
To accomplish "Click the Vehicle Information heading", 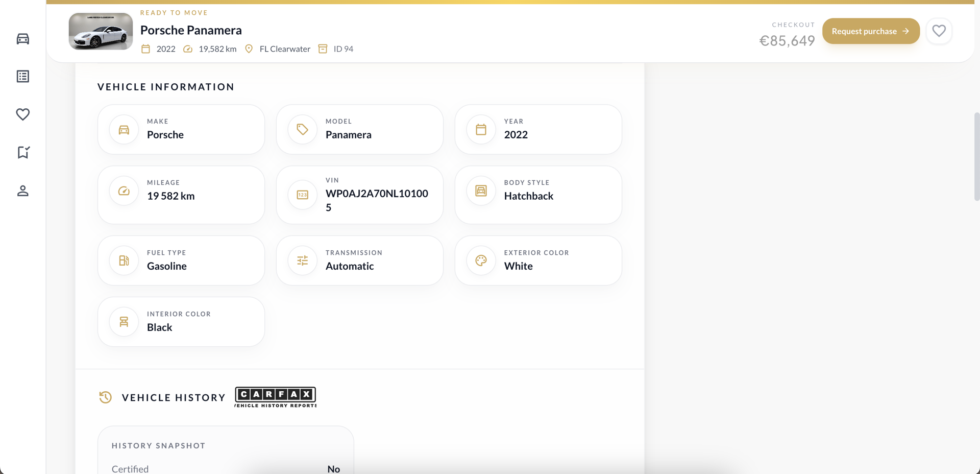I will (166, 87).
